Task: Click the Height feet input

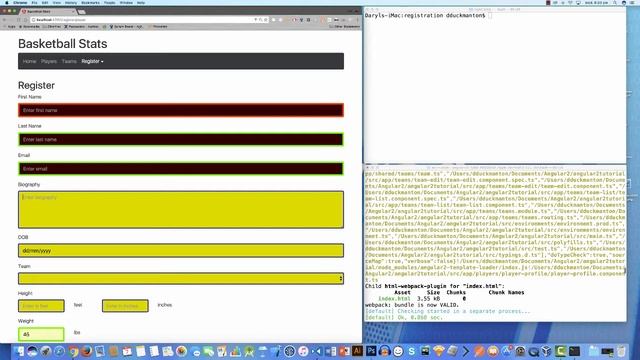Action: 41,306
